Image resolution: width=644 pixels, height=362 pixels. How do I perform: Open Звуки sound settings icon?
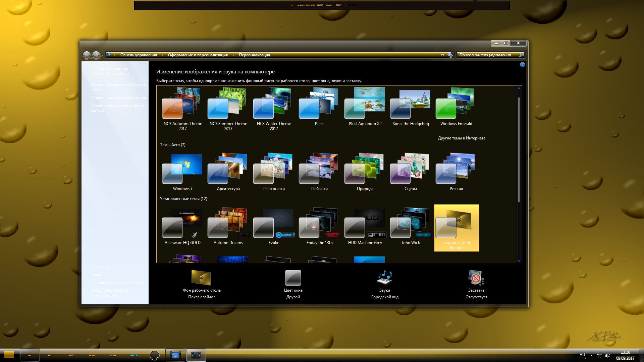[385, 278]
